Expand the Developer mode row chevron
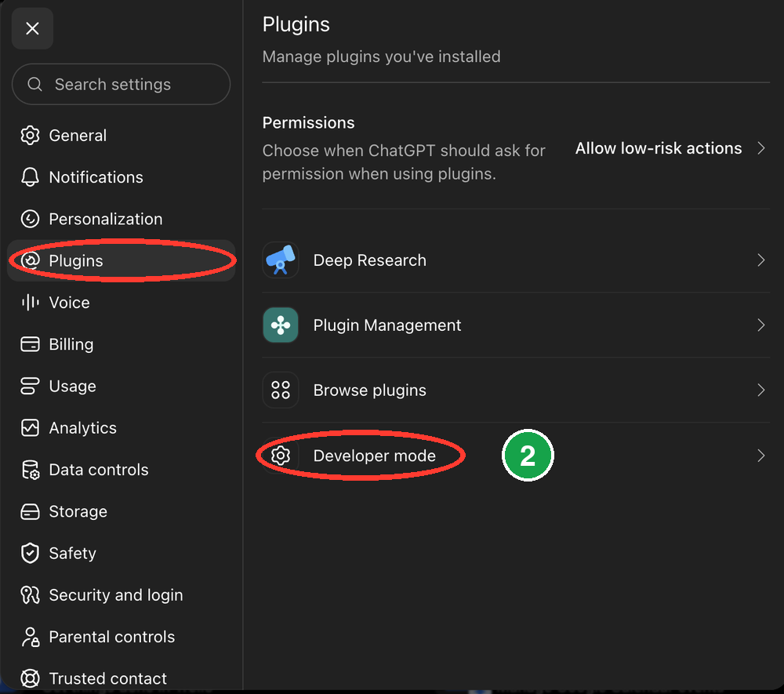This screenshot has width=784, height=694. [761, 456]
